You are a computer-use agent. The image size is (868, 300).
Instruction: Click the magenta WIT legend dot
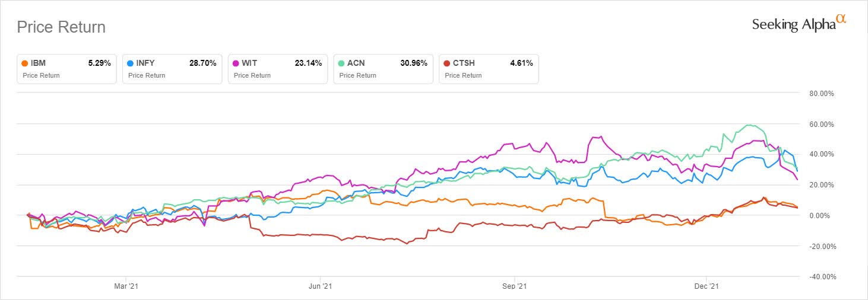(x=236, y=63)
